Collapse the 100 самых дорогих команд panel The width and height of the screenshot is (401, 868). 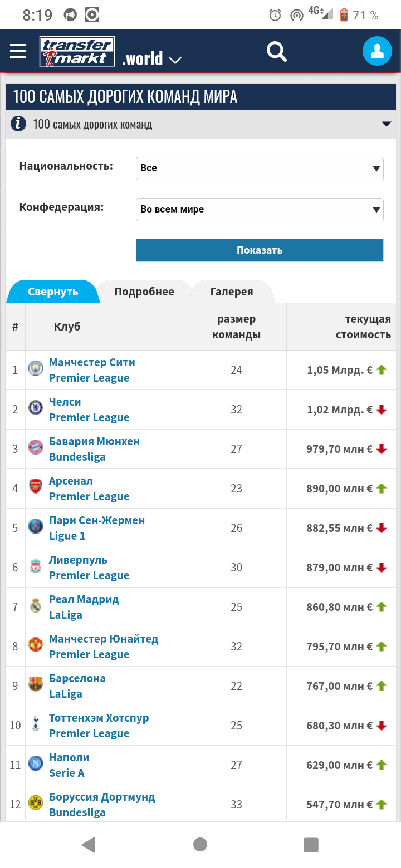(387, 124)
